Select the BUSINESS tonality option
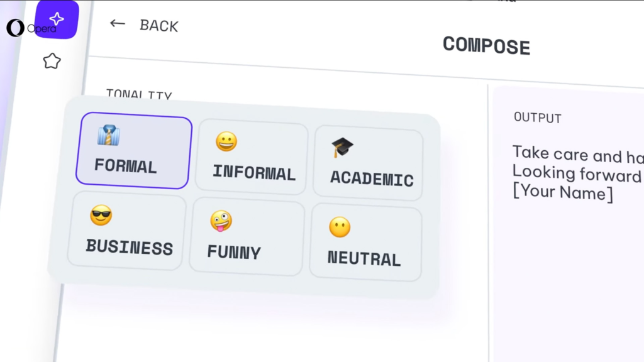 [x=126, y=231]
